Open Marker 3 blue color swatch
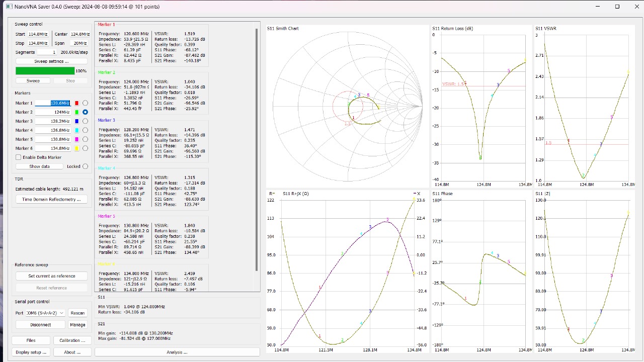Viewport: 644px width, 362px height. click(76, 121)
